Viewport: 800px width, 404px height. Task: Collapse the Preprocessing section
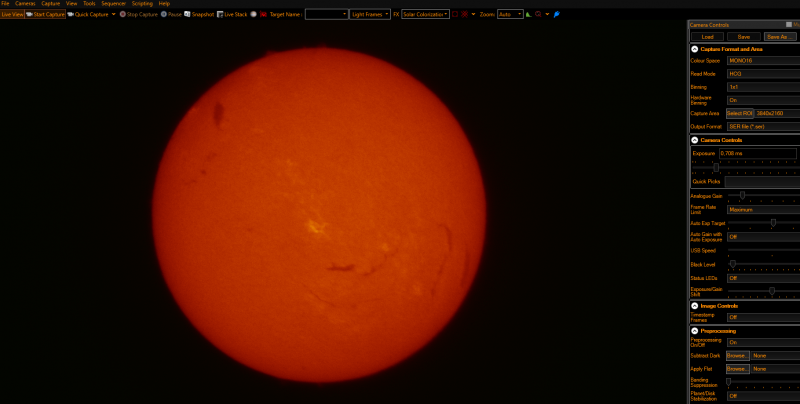pos(694,331)
